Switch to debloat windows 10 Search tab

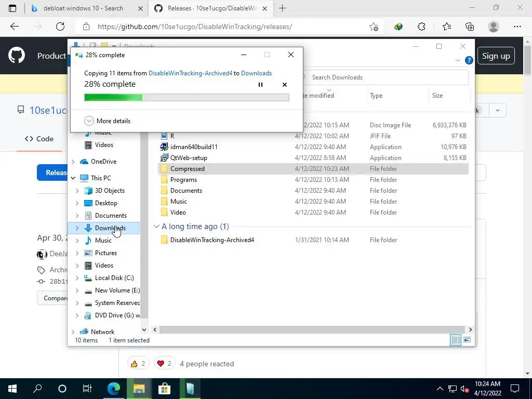pos(83,8)
